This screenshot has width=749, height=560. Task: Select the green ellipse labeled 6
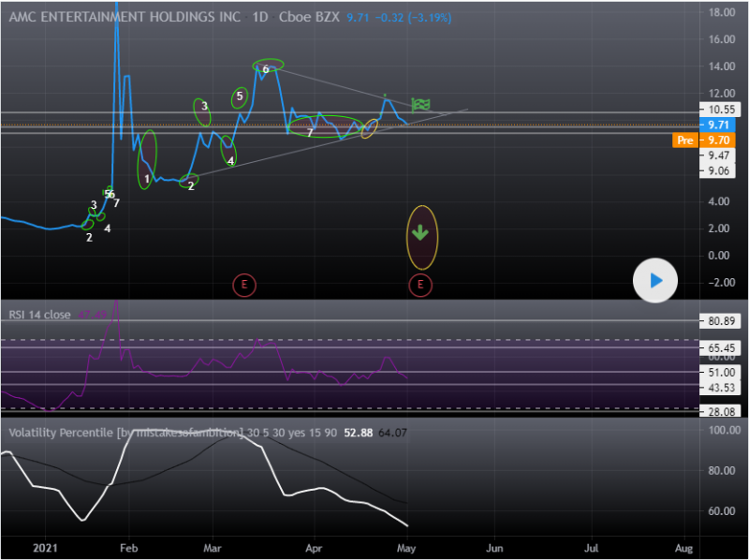pyautogui.click(x=267, y=68)
